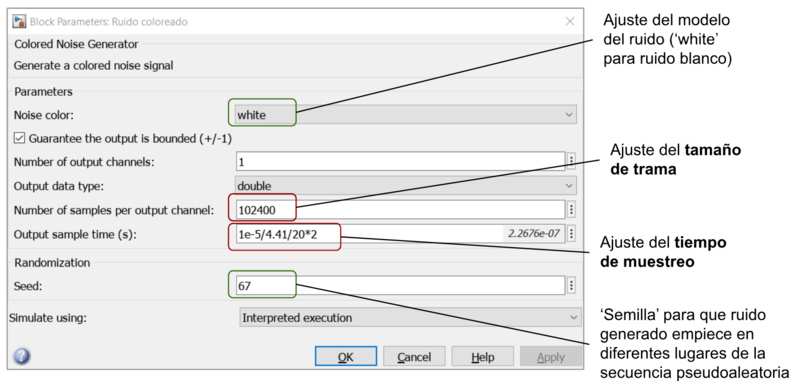Expand the Simulate using dropdown

pyautogui.click(x=410, y=318)
